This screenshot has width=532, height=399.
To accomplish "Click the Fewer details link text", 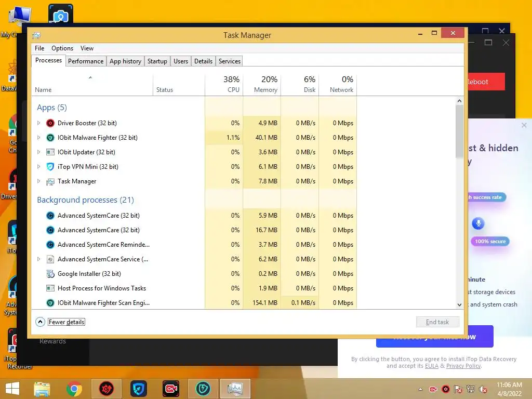I will coord(66,322).
